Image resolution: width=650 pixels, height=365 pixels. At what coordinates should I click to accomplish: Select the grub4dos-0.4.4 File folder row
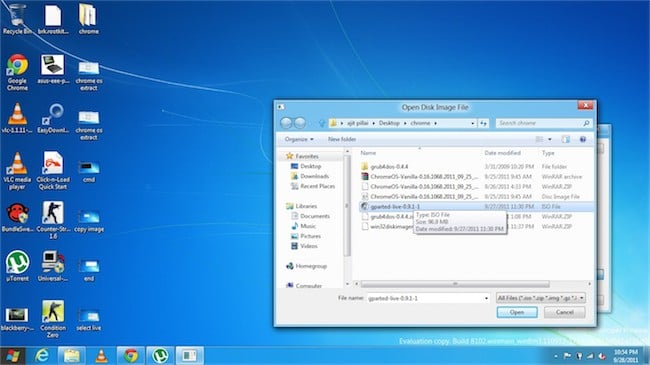click(x=476, y=167)
